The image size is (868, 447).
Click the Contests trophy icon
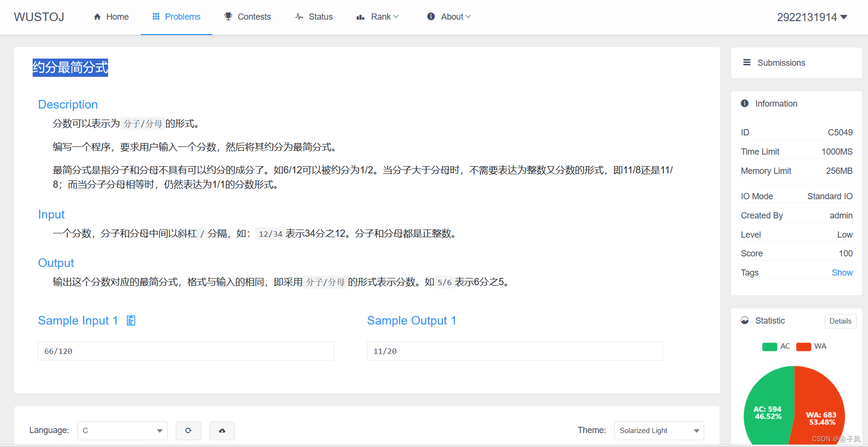pos(228,17)
